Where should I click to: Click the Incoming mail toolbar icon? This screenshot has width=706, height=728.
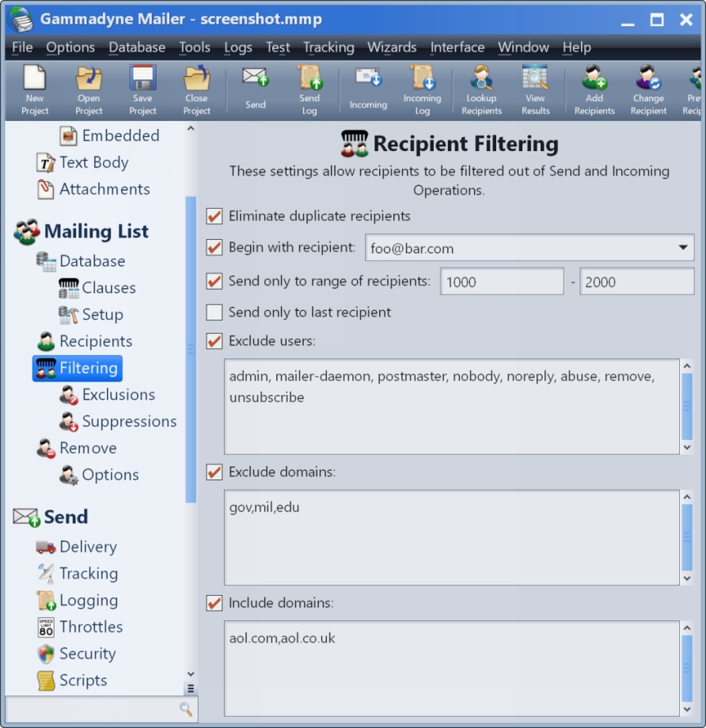tap(368, 78)
